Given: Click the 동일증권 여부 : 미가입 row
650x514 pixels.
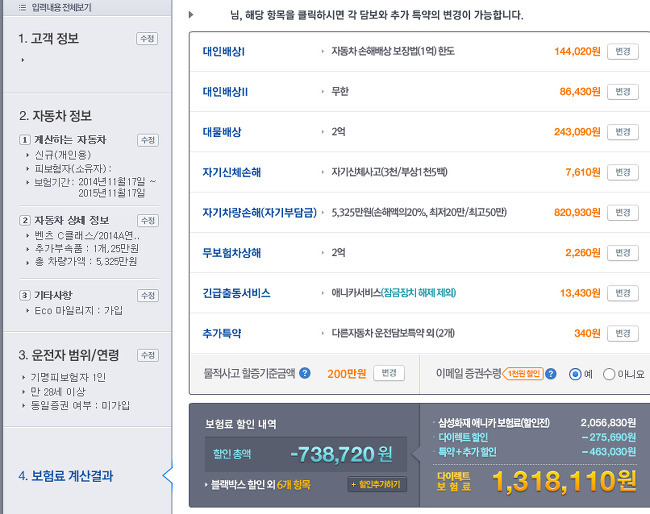Looking at the screenshot, I should coord(80,405).
